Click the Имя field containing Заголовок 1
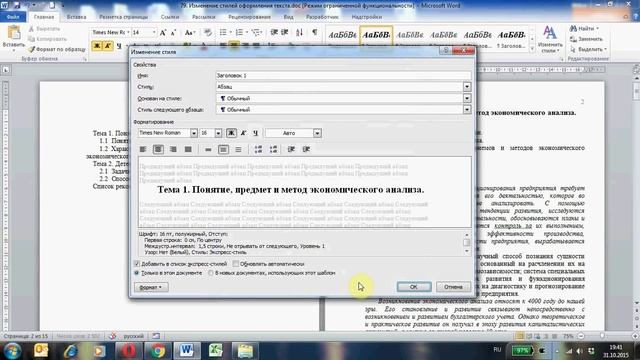 point(343,76)
